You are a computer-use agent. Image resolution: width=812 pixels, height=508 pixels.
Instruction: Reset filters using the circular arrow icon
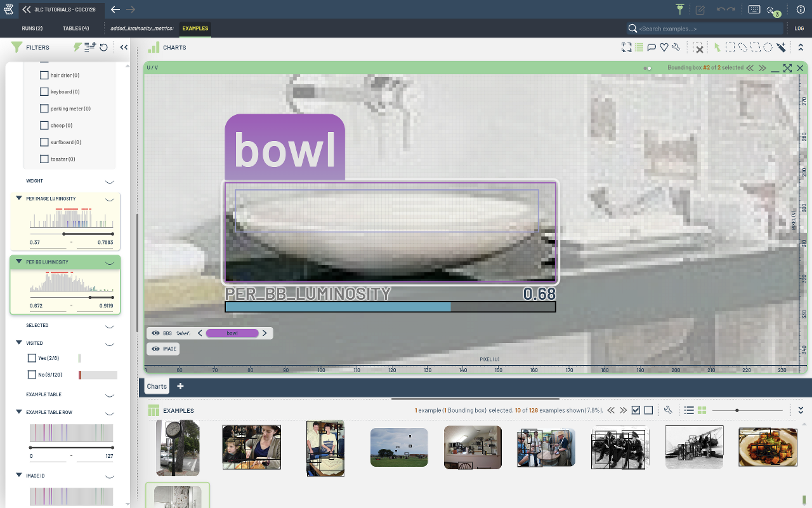point(103,48)
